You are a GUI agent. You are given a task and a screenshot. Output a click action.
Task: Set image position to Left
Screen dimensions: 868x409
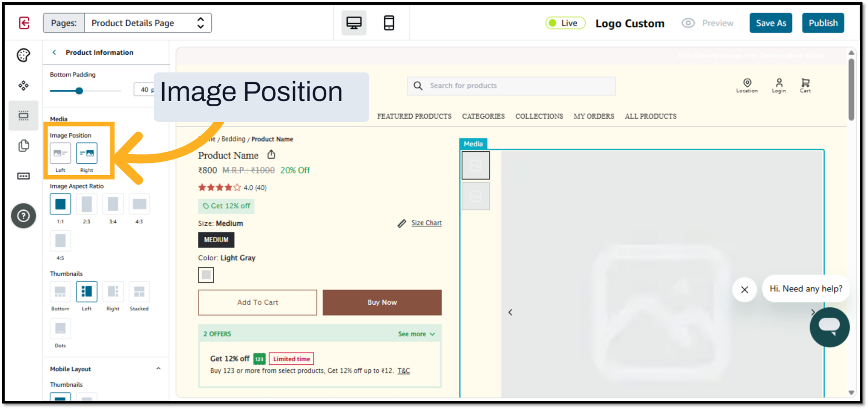coord(60,153)
